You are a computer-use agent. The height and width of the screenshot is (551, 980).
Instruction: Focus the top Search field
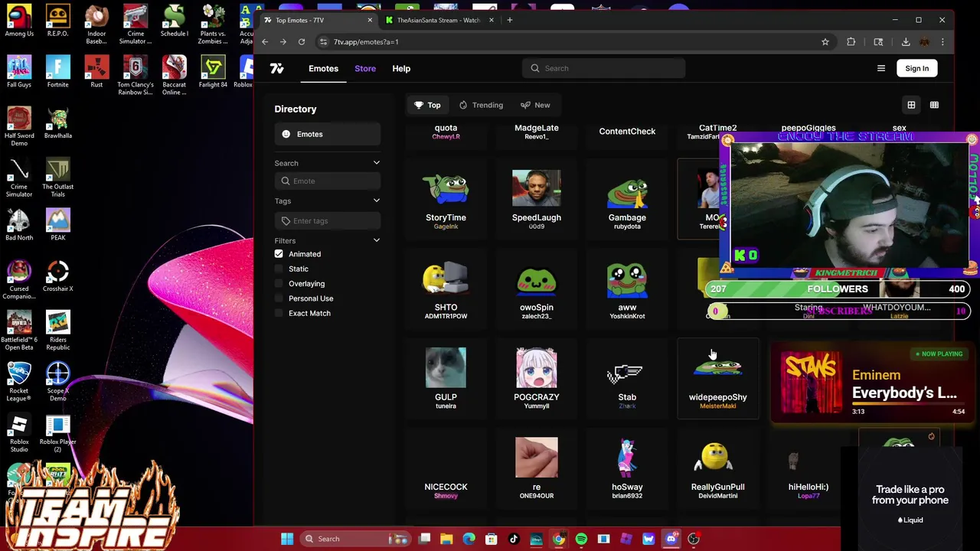tap(603, 68)
